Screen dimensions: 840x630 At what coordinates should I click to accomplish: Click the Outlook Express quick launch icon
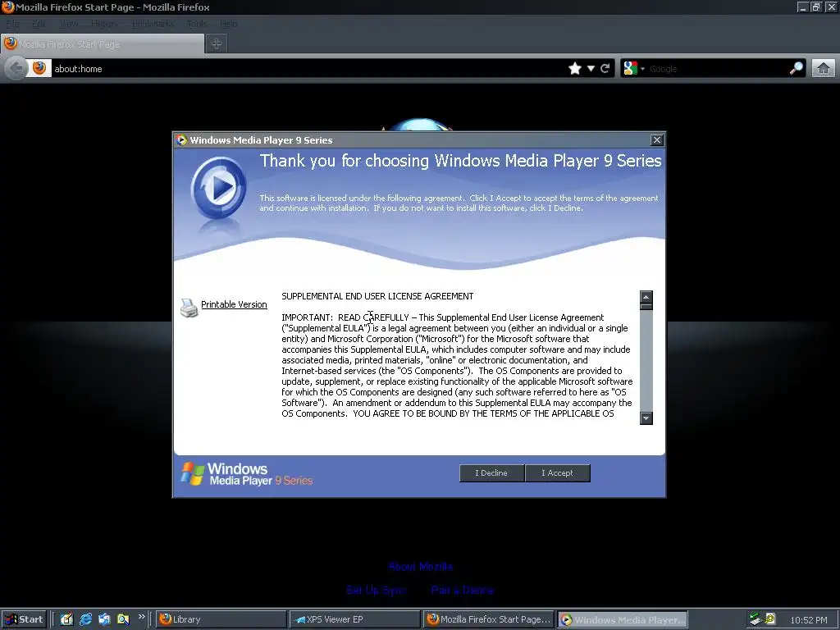click(104, 619)
